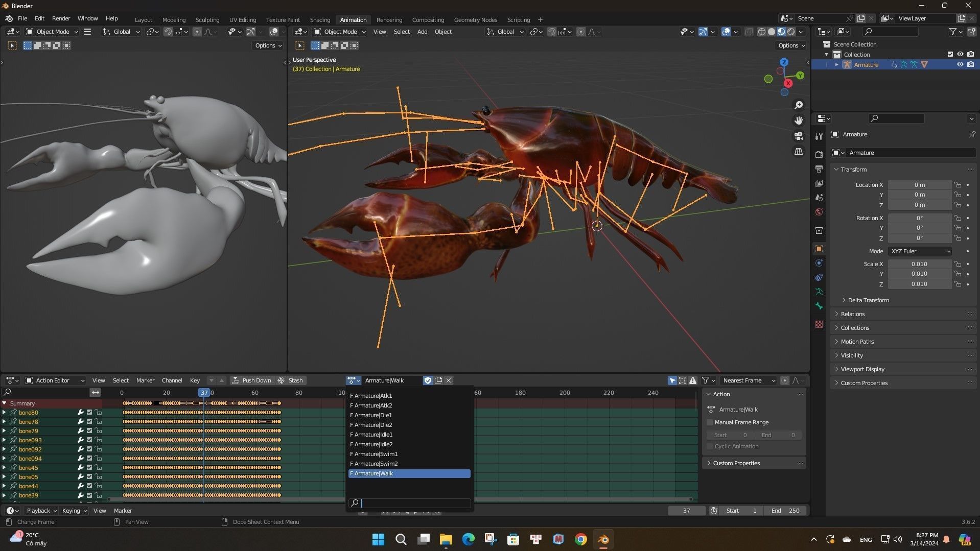Click the Stash button
This screenshot has height=551, width=980.
tap(290, 380)
